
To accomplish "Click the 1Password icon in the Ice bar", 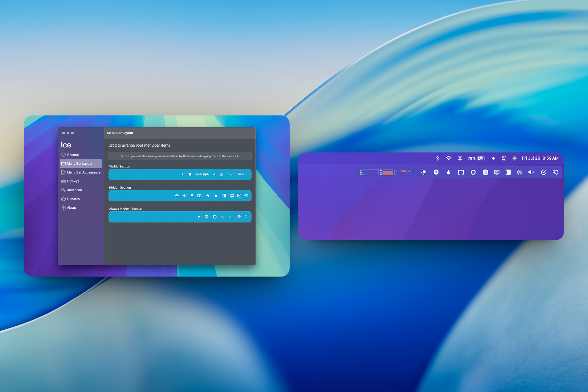I will pos(436,172).
